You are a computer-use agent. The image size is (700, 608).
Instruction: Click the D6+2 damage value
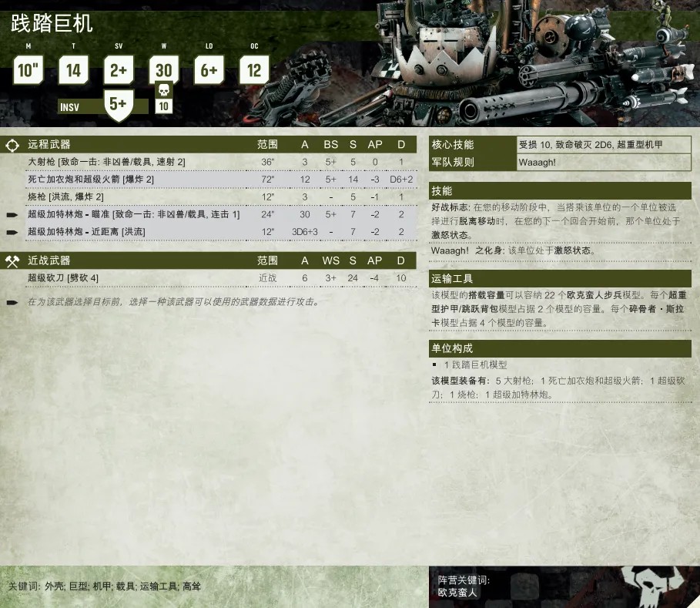pos(401,179)
